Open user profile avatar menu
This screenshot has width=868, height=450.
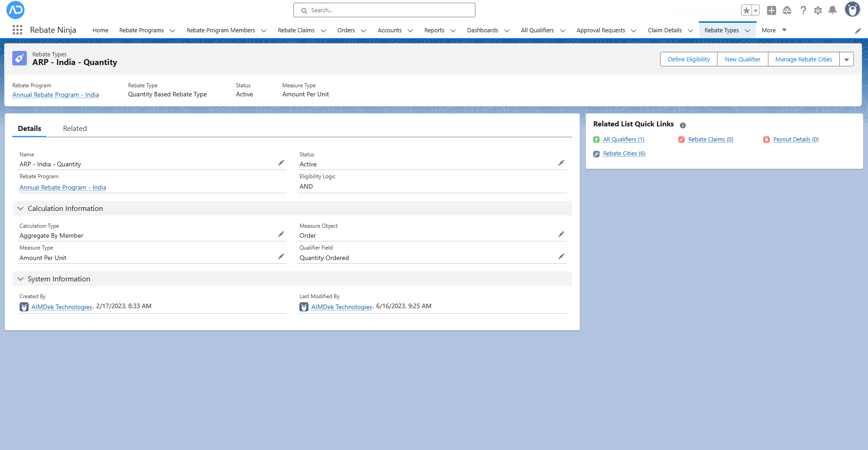852,10
